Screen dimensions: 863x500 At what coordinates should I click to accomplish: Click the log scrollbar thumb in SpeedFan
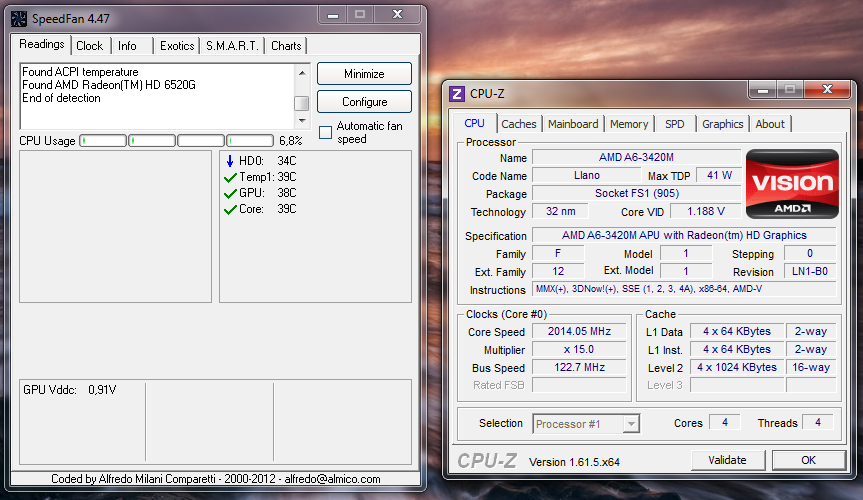[302, 103]
